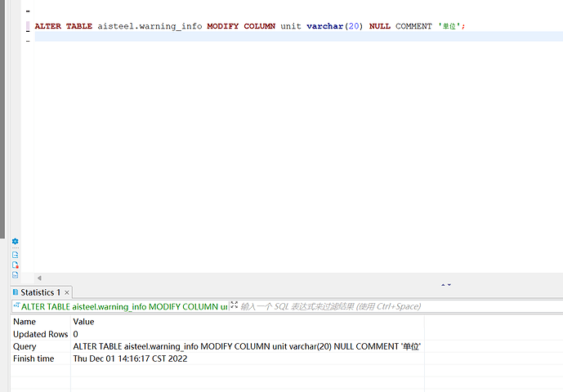
Task: Click the Name column header
Action: coord(25,322)
